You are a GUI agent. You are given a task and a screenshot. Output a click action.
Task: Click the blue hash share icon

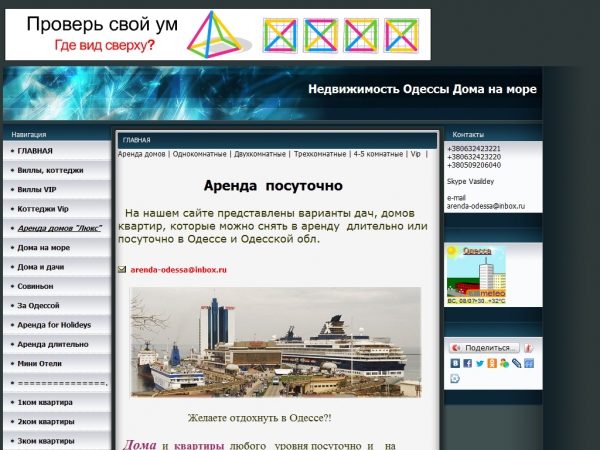[529, 363]
